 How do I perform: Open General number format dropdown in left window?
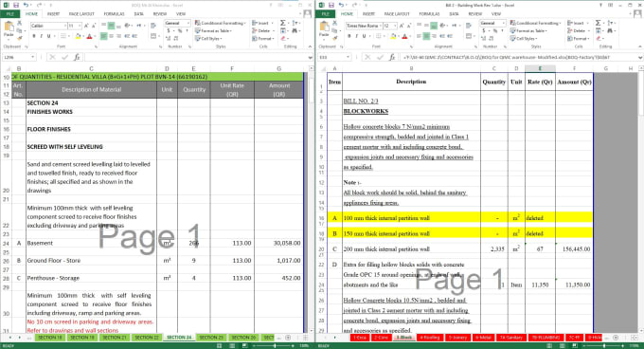coord(188,23)
